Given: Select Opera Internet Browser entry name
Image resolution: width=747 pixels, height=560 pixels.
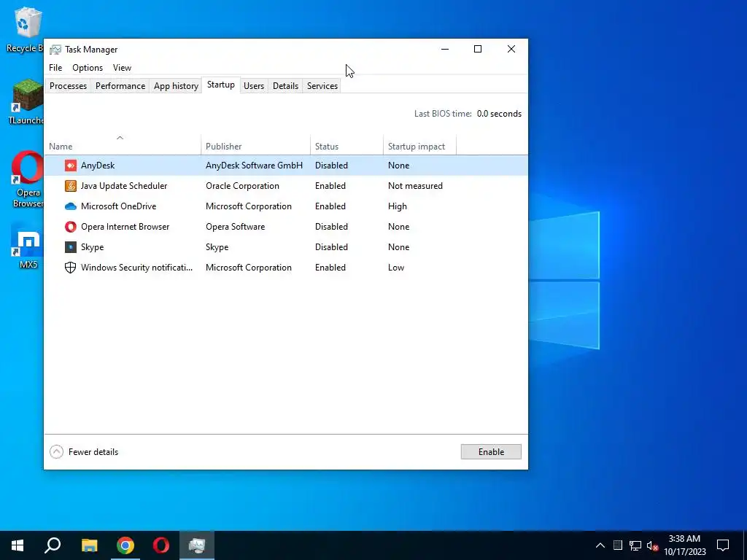Looking at the screenshot, I should (125, 227).
